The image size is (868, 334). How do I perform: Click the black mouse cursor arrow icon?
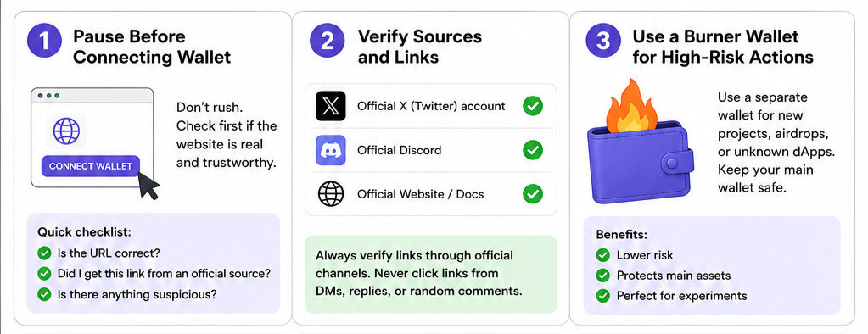(148, 186)
